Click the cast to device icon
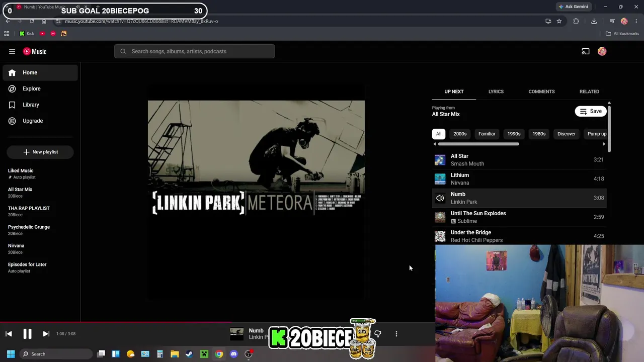This screenshot has height=362, width=644. [586, 51]
